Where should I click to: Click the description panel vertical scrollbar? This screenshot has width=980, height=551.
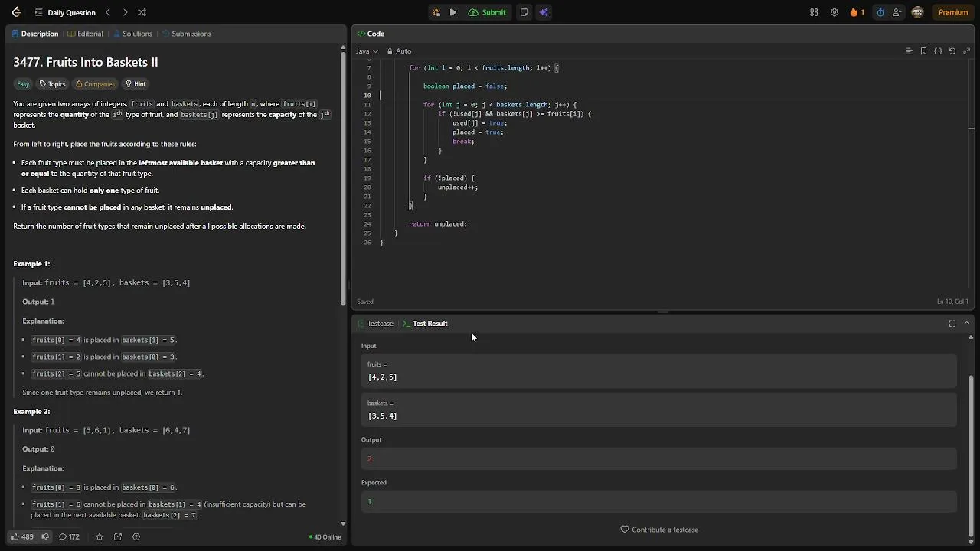[x=343, y=176]
